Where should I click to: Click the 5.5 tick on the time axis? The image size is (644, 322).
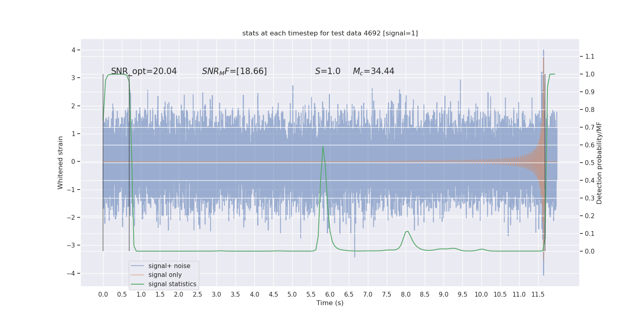click(x=311, y=294)
